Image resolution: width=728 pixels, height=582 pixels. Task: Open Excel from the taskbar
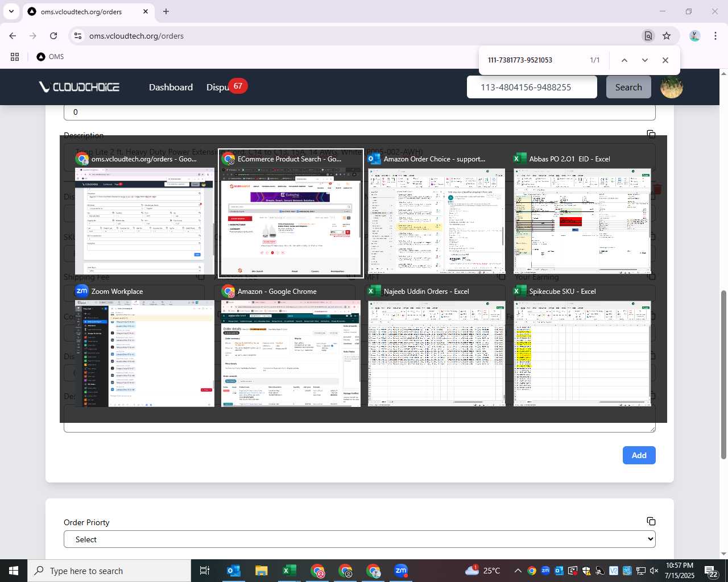[289, 571]
